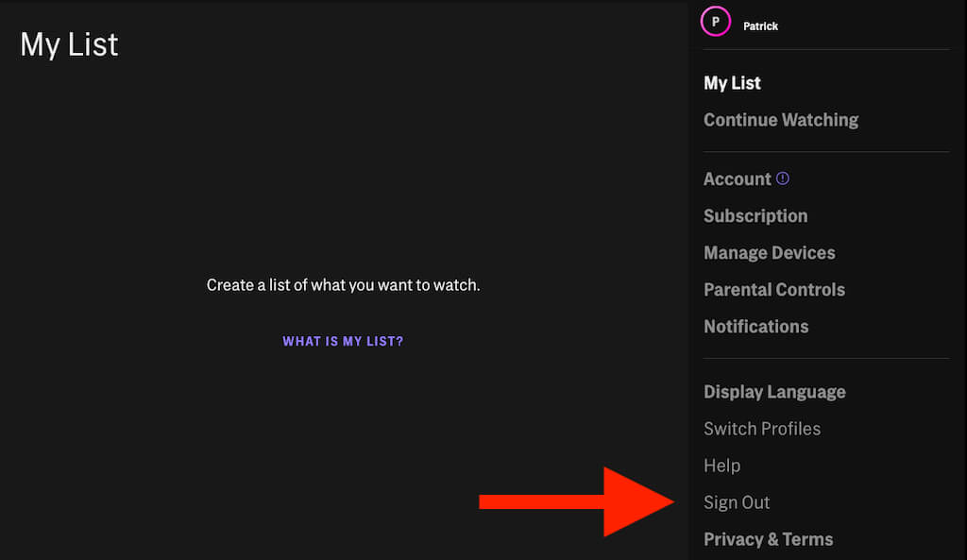Open Privacy & Terms
Screen dimensions: 967x560
pos(768,539)
